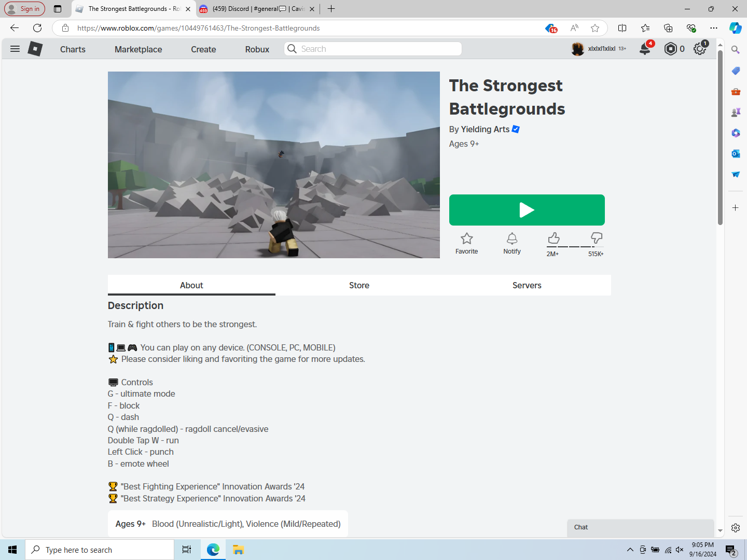This screenshot has width=747, height=560.
Task: Add a sidebar app with plus icon
Action: click(x=736, y=207)
